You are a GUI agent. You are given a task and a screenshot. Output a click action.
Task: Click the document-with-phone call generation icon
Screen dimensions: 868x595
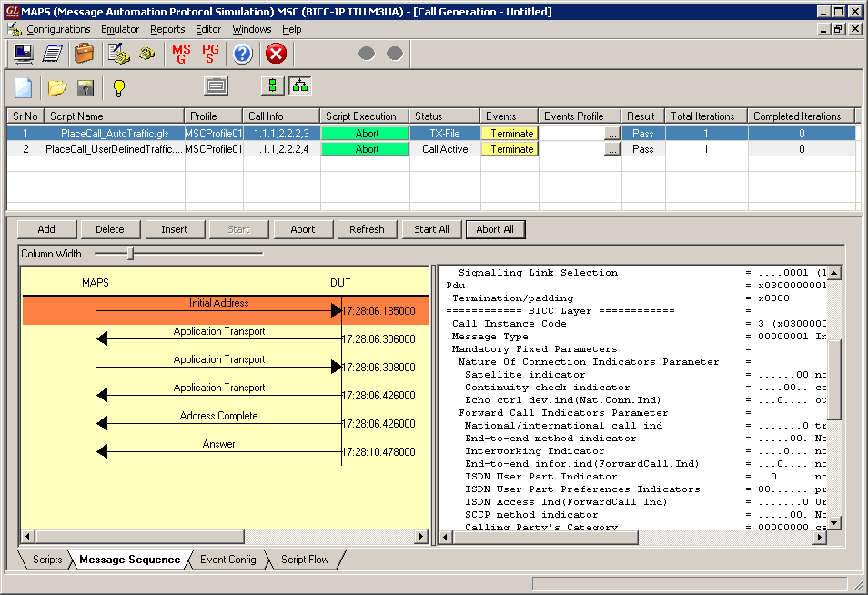point(118,54)
